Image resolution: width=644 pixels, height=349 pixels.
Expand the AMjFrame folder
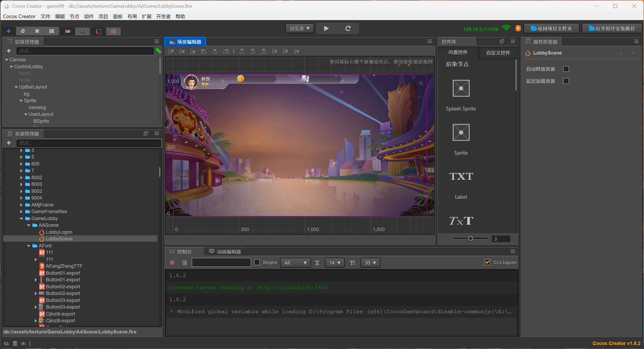pyautogui.click(x=21, y=205)
